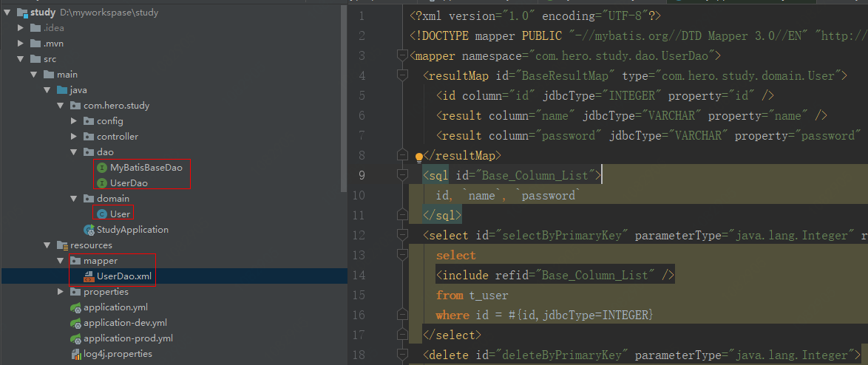
Task: Select the User class in tree
Action: tap(120, 214)
